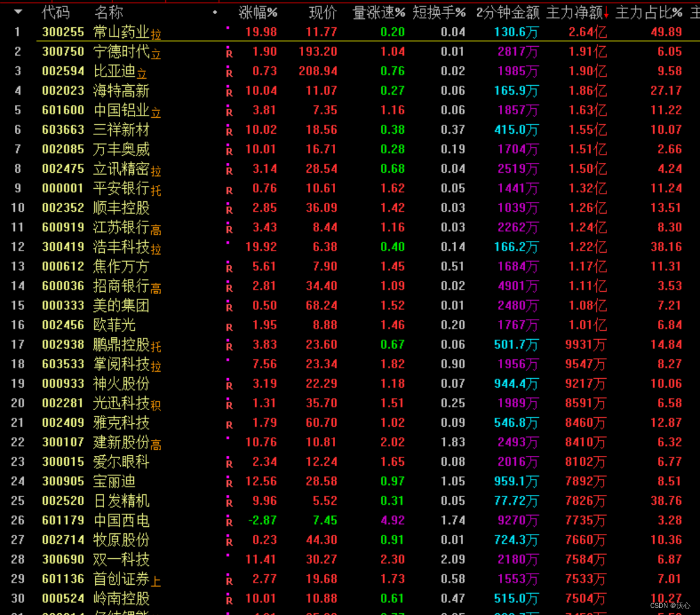Click the 拉 tag next to 立讯精密
The width and height of the screenshot is (700, 615).
pos(156,171)
